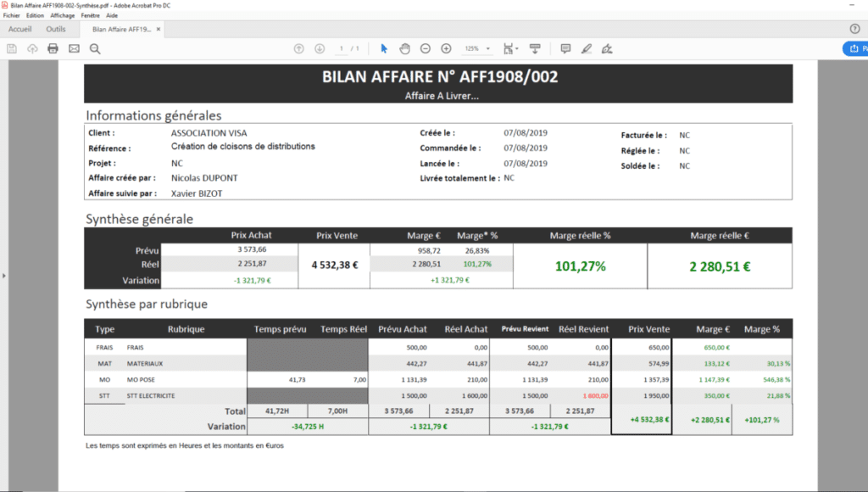The width and height of the screenshot is (868, 492).
Task: Upload file to cloud icon
Action: point(33,48)
